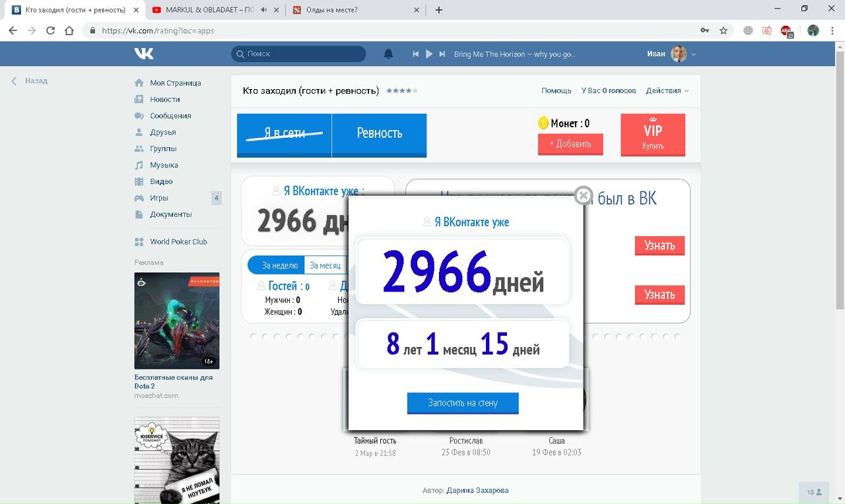Play the current music track
845x504 pixels.
coord(429,54)
